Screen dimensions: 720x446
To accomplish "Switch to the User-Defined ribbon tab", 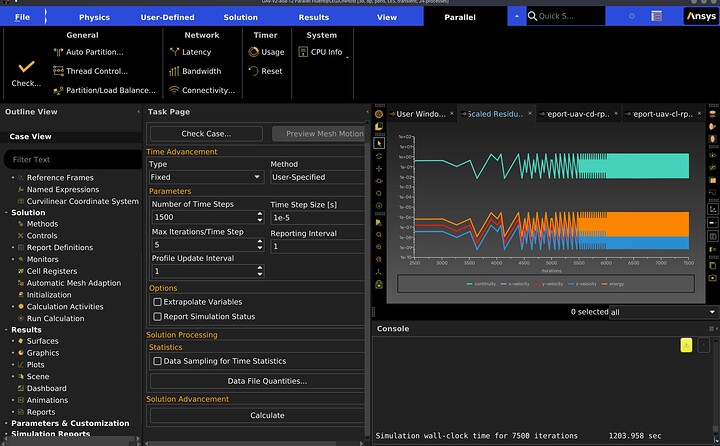I will point(167,17).
